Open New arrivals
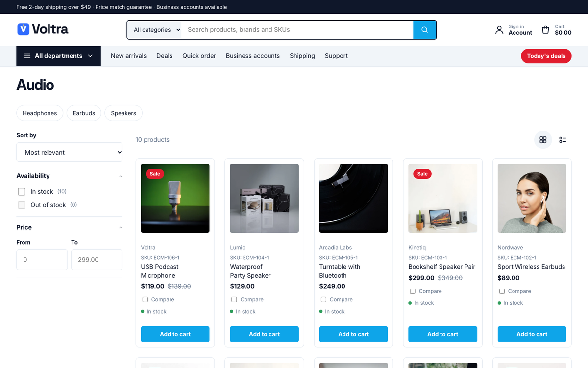 coord(128,56)
